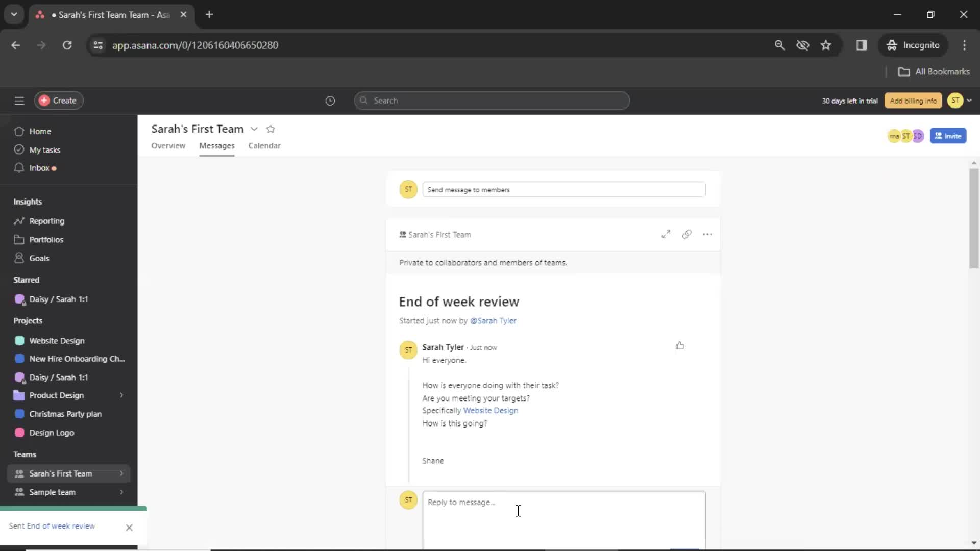The image size is (980, 551).
Task: Click the Invite button for team members
Action: tap(948, 136)
